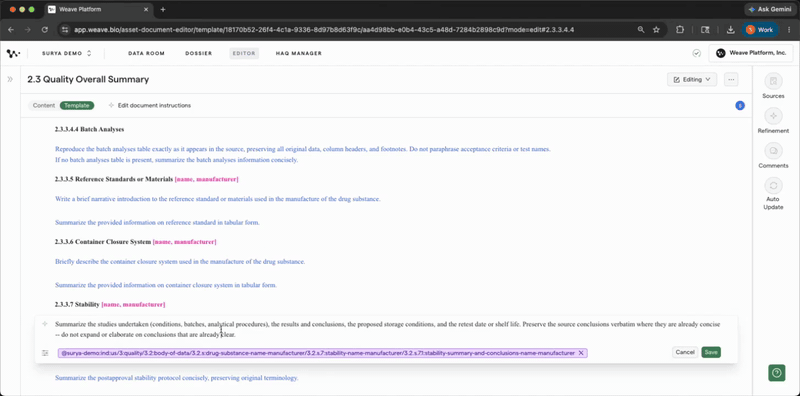Open the Editing mode dropdown
Screen dimensions: 800x396
[692, 80]
